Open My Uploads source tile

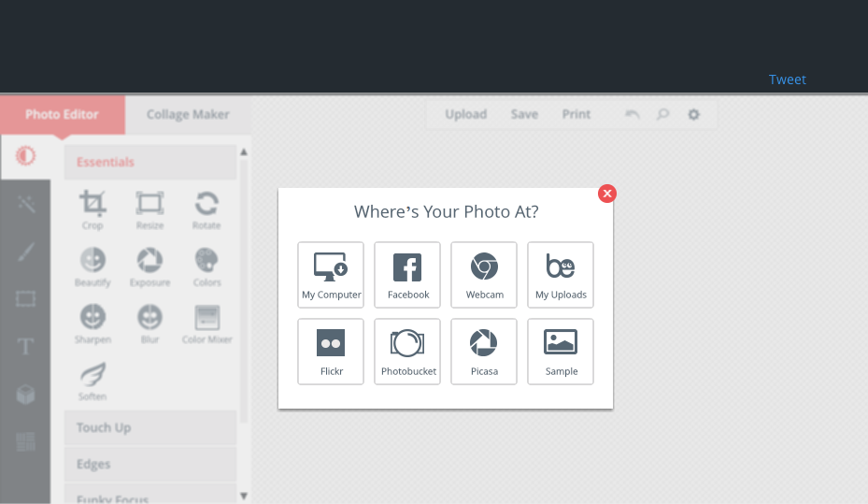561,275
